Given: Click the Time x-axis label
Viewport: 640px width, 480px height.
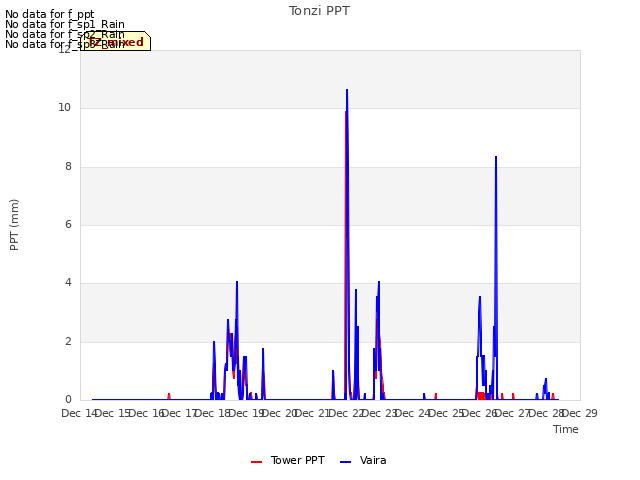Looking at the screenshot, I should point(566,429).
